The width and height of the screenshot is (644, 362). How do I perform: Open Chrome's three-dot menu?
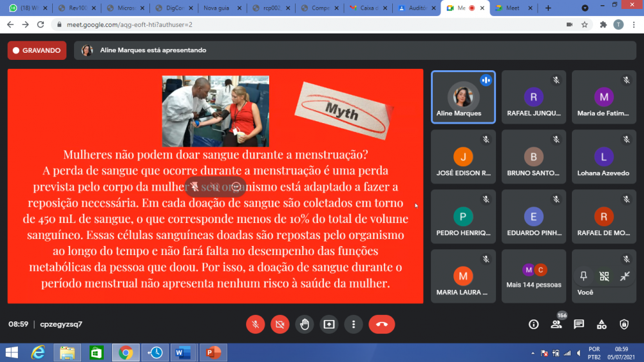click(x=634, y=24)
